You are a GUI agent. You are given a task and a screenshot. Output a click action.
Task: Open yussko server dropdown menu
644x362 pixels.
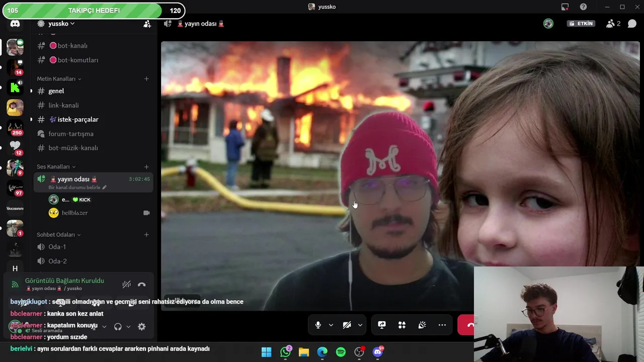[62, 24]
